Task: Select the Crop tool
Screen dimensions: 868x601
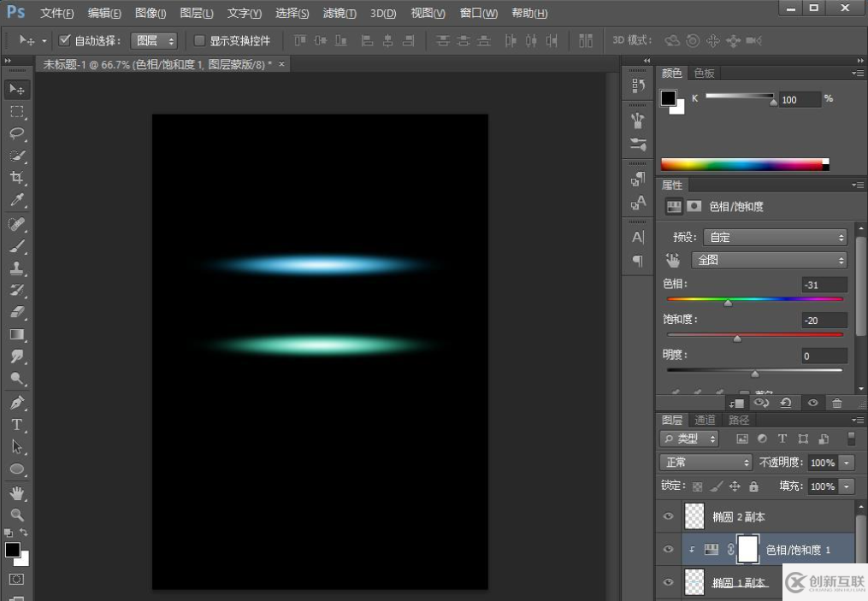Action: [16, 178]
